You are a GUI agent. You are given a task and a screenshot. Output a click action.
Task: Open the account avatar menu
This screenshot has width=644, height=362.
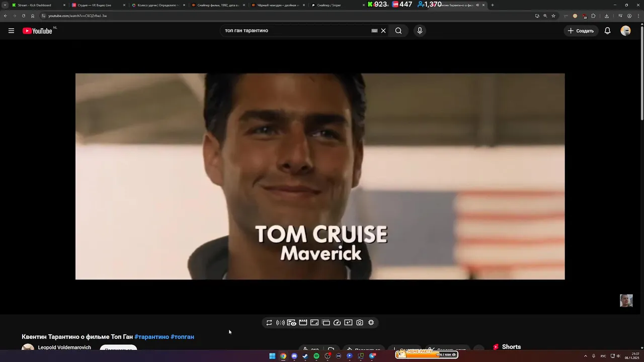click(x=625, y=31)
